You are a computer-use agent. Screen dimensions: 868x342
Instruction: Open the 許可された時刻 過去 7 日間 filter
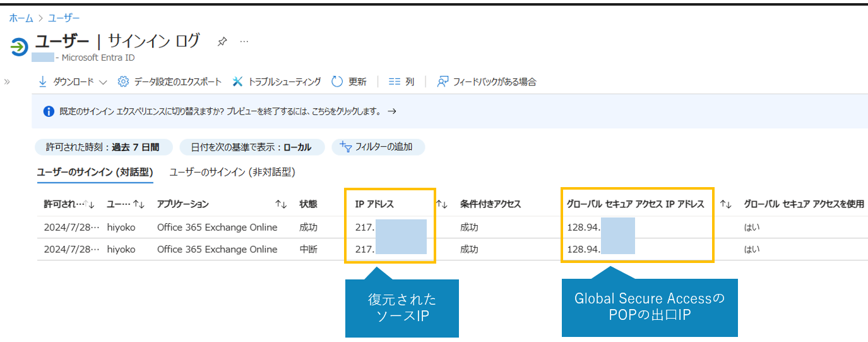coord(104,147)
